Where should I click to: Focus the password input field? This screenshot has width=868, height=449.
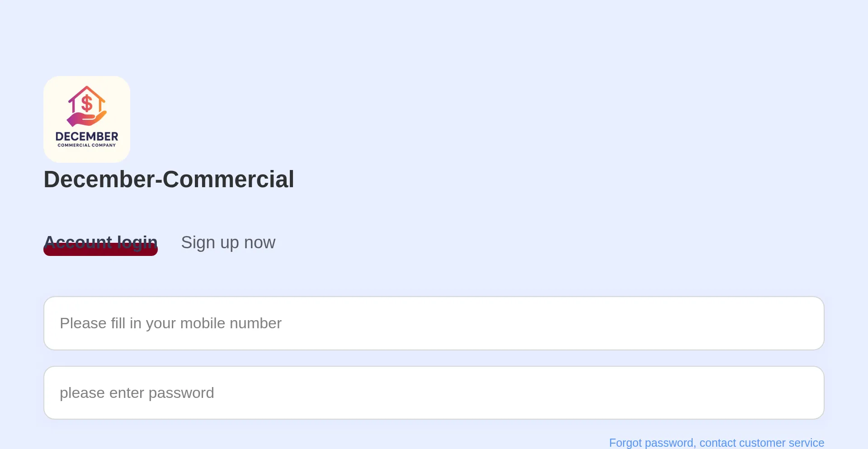point(434,393)
